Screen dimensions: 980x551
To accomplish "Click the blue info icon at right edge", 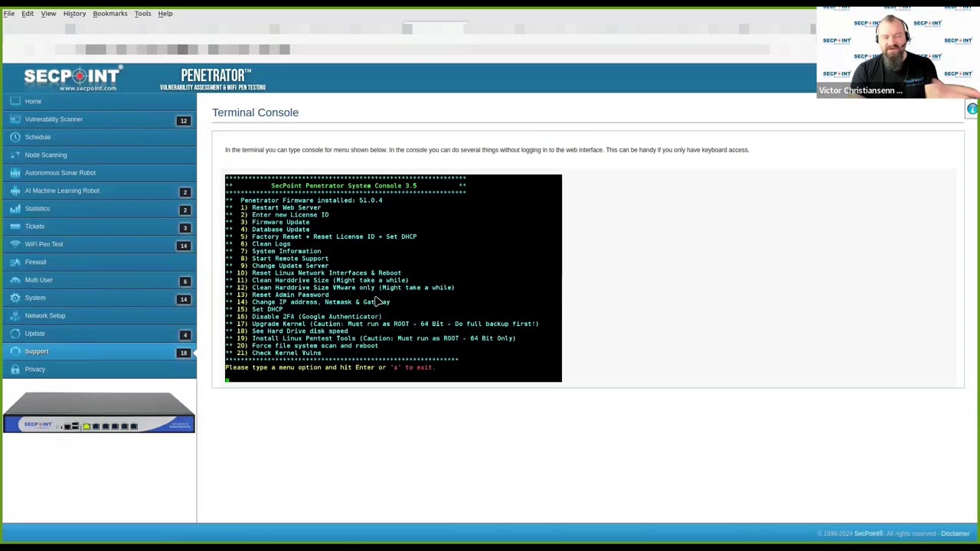I will 972,109.
